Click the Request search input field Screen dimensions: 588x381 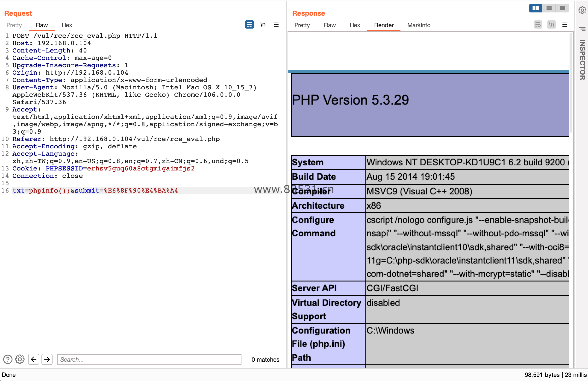click(149, 360)
